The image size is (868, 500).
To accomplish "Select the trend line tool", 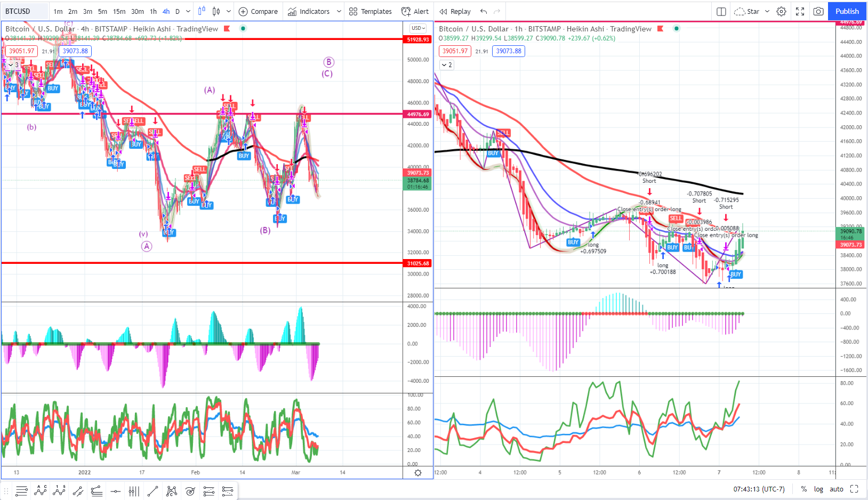I will (152, 491).
